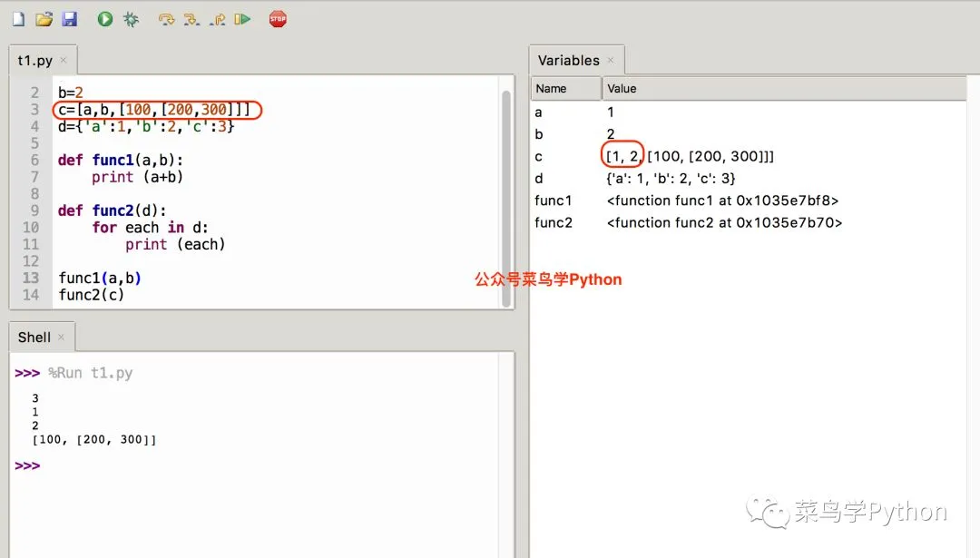
Task: Save the current script
Action: click(68, 18)
